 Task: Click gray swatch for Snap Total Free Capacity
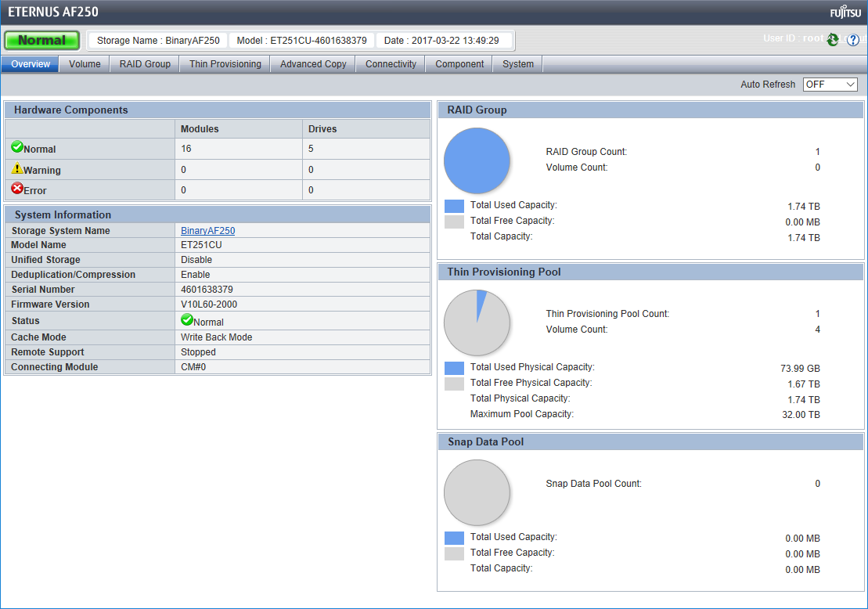454,553
